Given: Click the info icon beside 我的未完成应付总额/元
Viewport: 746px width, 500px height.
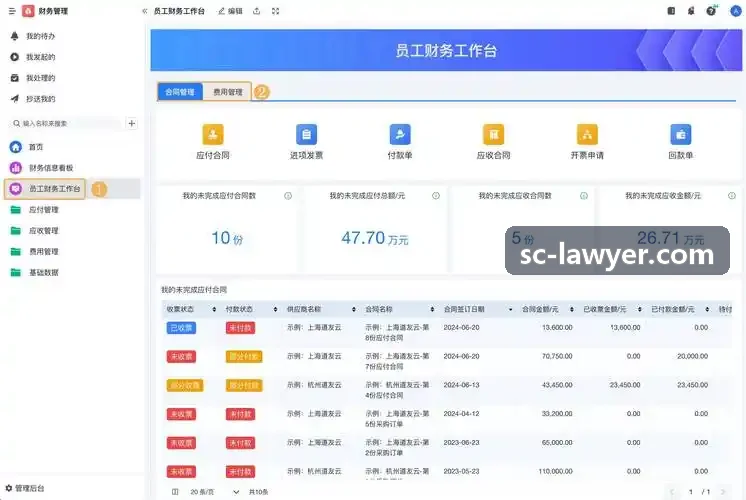Looking at the screenshot, I should 436,196.
